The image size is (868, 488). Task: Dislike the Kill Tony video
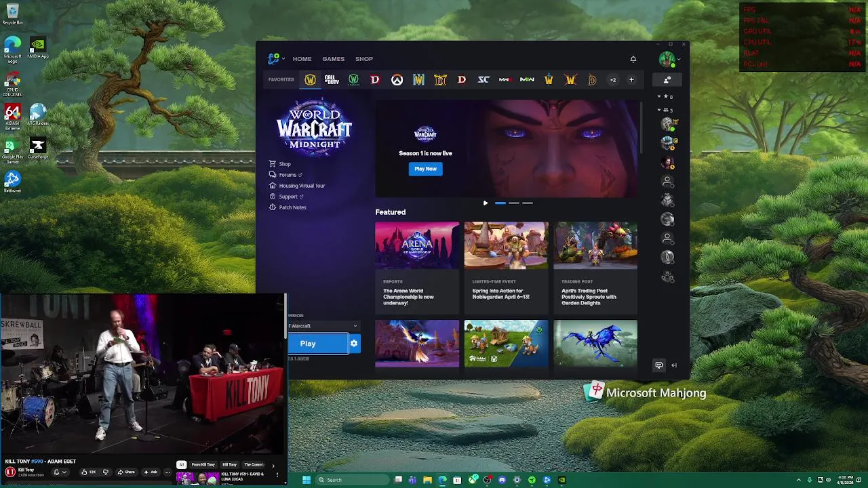105,472
